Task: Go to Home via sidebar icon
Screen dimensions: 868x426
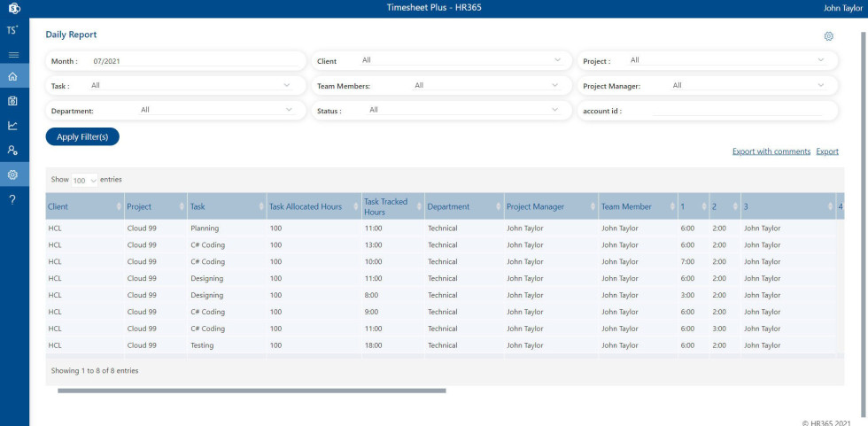Action: (x=13, y=77)
